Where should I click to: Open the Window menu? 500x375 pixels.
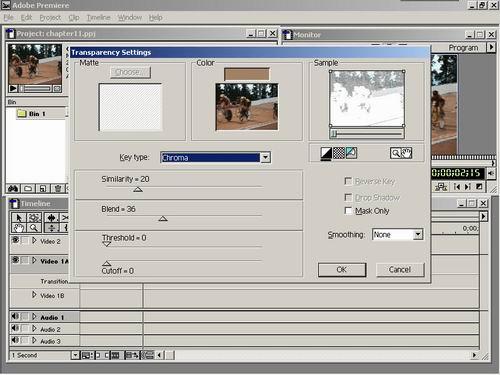point(130,17)
